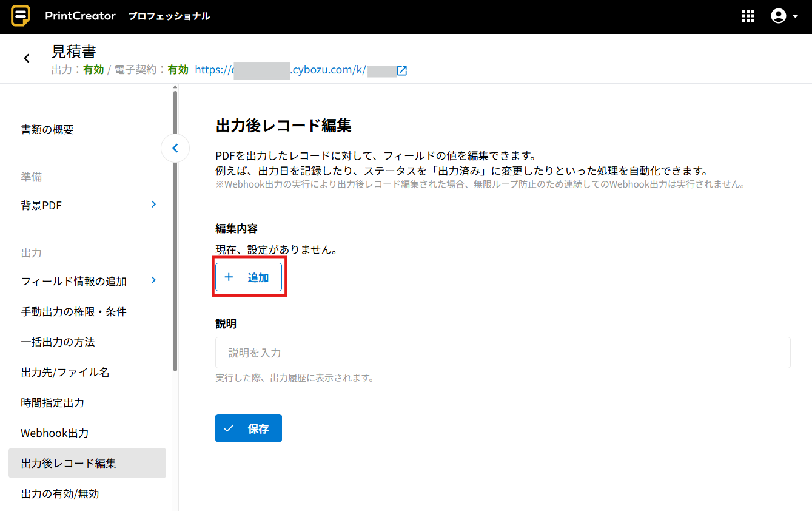This screenshot has height=511, width=812.
Task: Open 時間指定出力 in sidebar
Action: (x=53, y=403)
